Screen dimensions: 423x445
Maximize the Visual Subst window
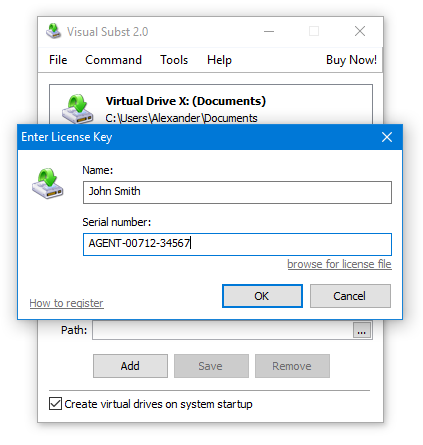coord(314,32)
